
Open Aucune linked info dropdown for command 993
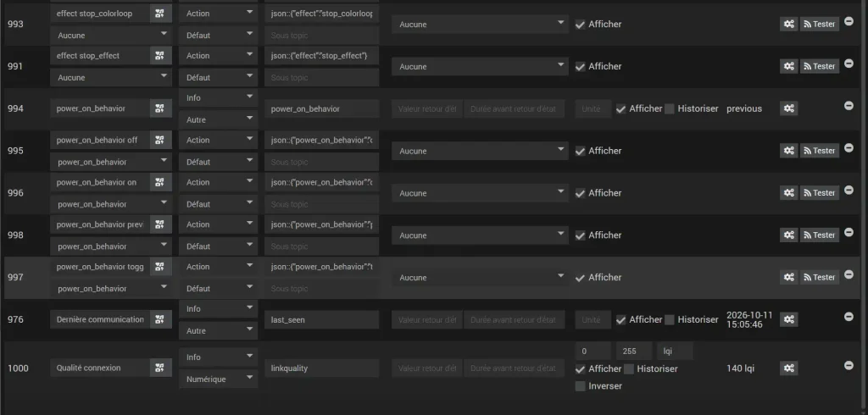click(x=111, y=36)
